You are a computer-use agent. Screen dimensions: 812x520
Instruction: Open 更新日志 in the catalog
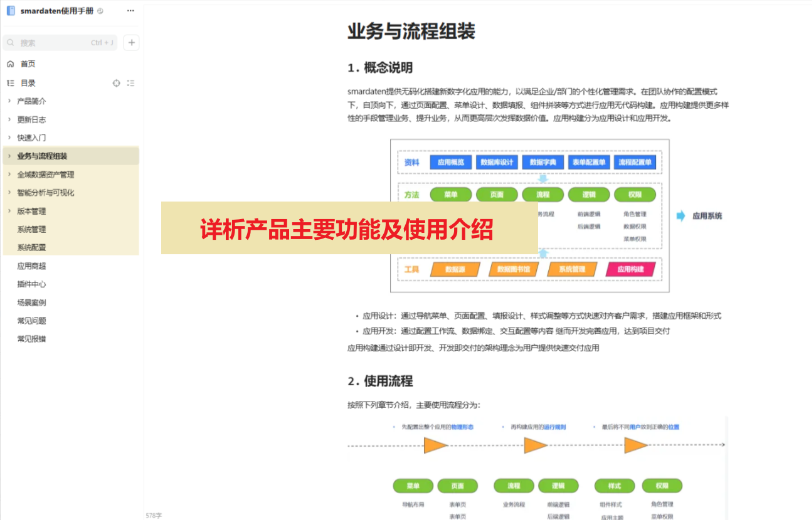[32, 119]
